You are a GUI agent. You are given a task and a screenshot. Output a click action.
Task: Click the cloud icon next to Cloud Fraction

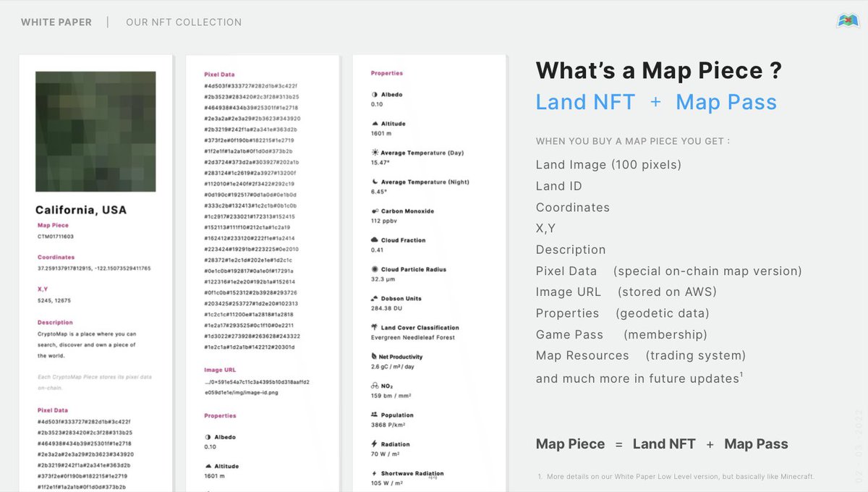click(x=374, y=240)
